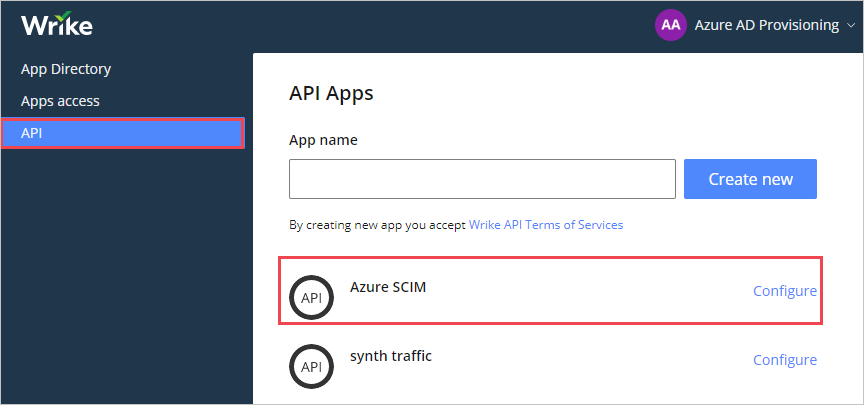The height and width of the screenshot is (405, 864).
Task: Expand the account dropdown chevron
Action: click(x=849, y=26)
